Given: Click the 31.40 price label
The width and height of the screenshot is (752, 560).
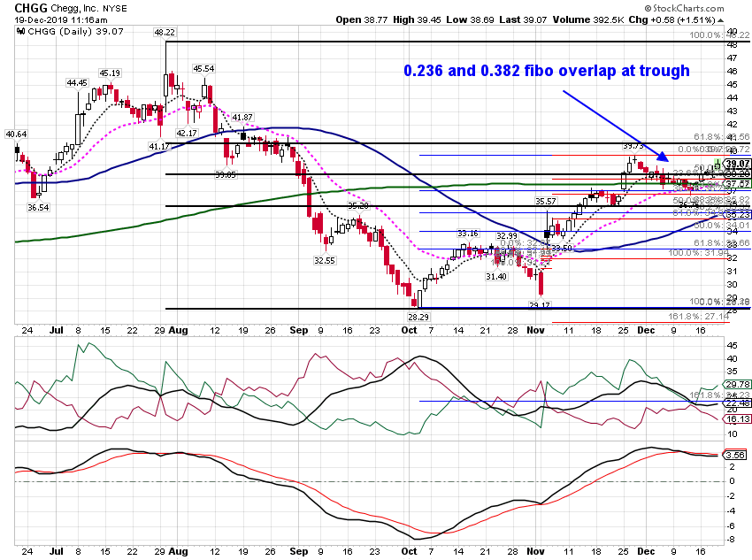Looking at the screenshot, I should click(x=496, y=276).
